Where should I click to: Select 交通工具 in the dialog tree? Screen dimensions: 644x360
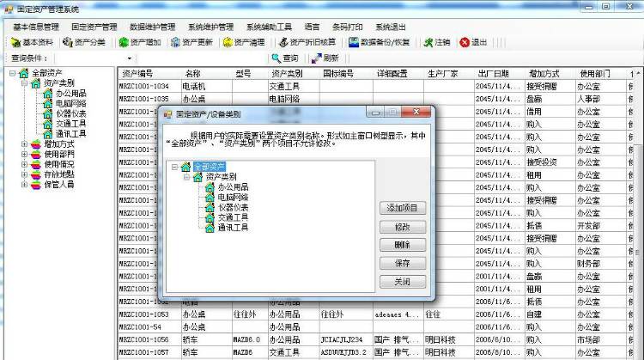(x=233, y=217)
